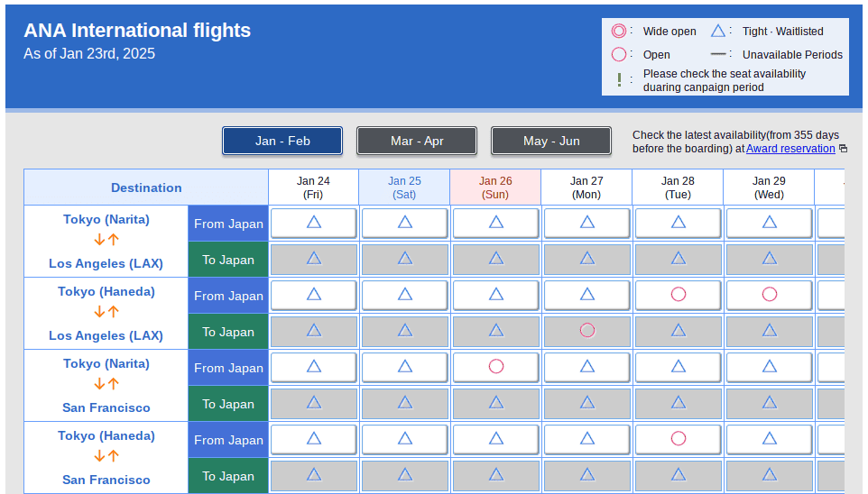
Task: Click Narita-San Francisco From Japan triangle Jan 25
Action: coord(405,366)
